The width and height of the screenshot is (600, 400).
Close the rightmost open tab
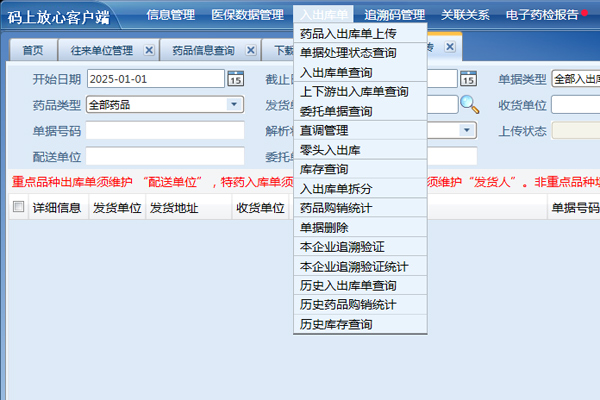[x=449, y=47]
